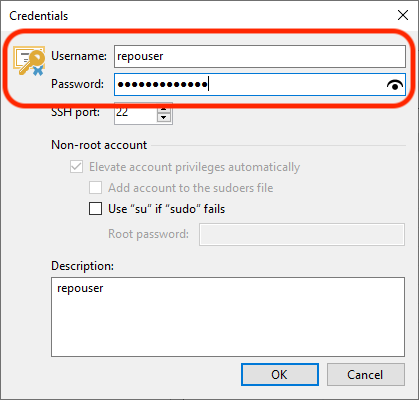Click the Root password field
419x400 pixels.
pyautogui.click(x=302, y=234)
